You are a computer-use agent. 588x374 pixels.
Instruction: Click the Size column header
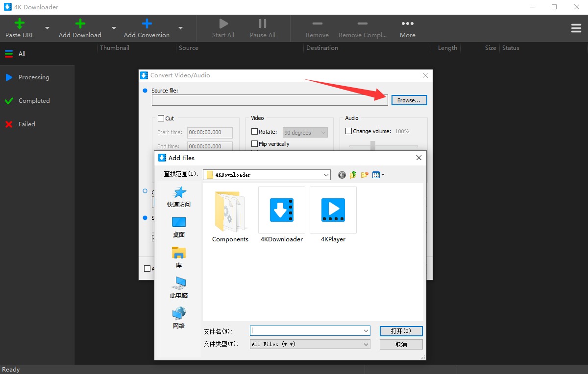[490, 48]
